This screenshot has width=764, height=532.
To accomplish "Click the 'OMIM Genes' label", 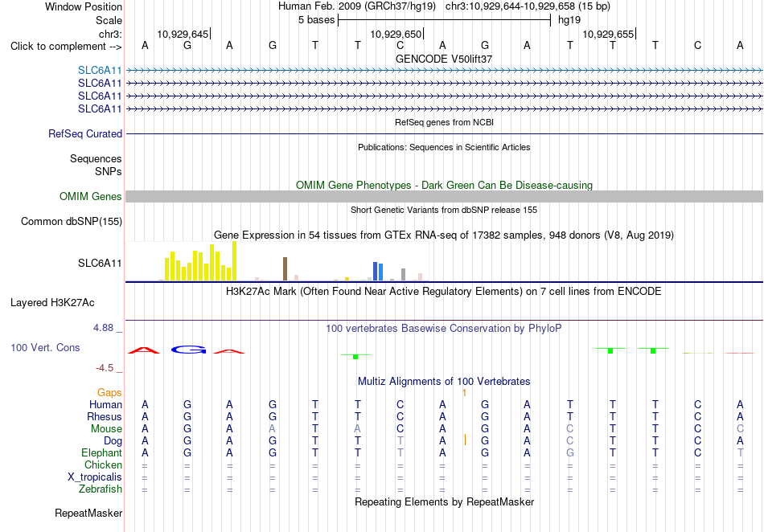I will pos(90,197).
